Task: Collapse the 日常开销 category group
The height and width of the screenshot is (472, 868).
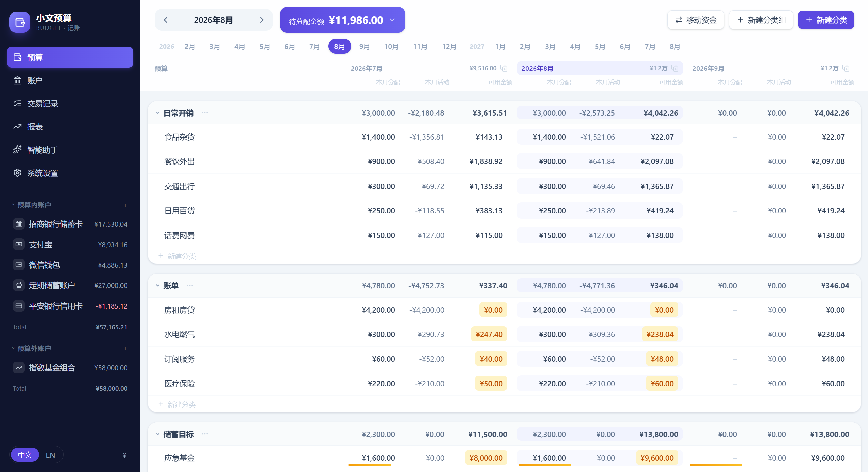Action: pos(157,113)
